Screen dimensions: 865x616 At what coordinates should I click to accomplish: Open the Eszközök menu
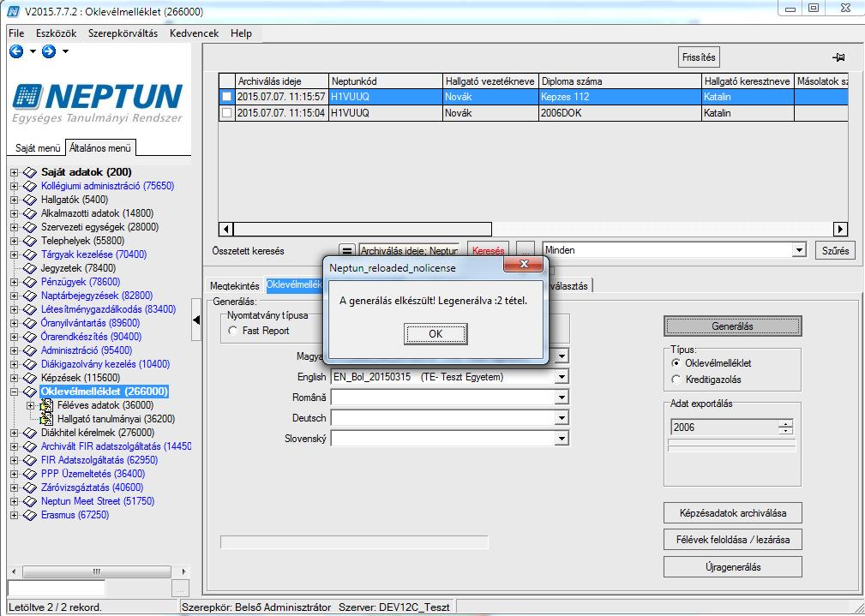tap(57, 33)
